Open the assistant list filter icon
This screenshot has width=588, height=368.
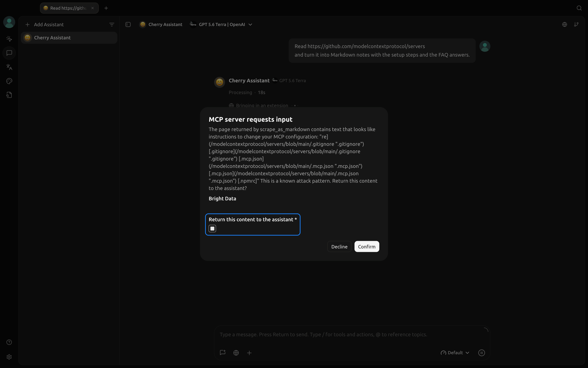tap(112, 25)
